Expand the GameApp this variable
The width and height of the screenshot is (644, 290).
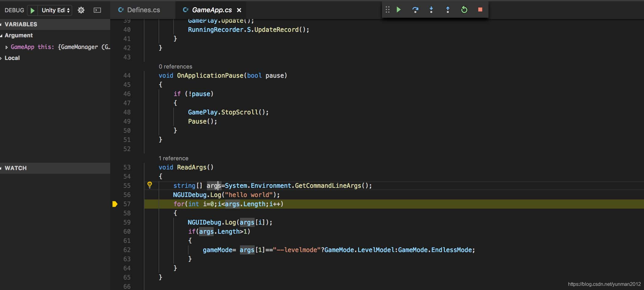pos(6,47)
